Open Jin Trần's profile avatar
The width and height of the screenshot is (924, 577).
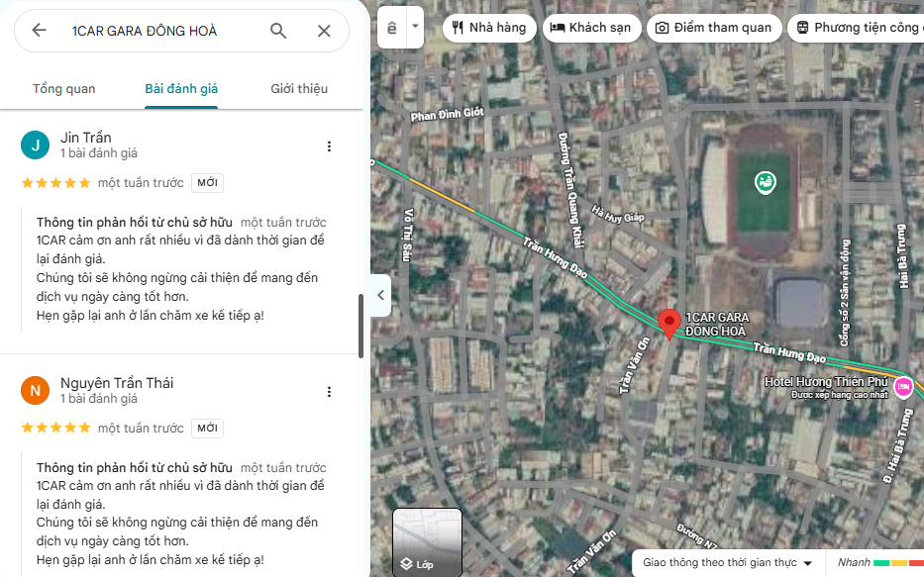pos(36,144)
